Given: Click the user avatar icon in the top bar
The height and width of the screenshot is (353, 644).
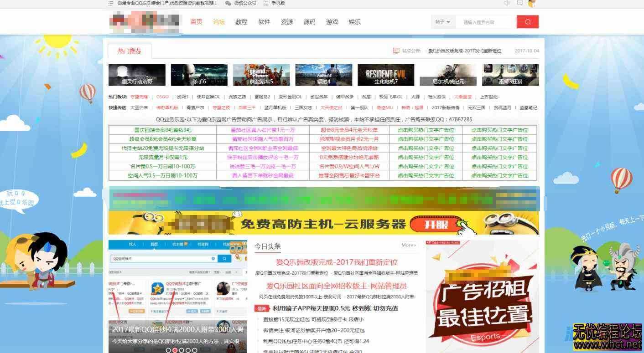Looking at the screenshot, I should pos(531,4).
